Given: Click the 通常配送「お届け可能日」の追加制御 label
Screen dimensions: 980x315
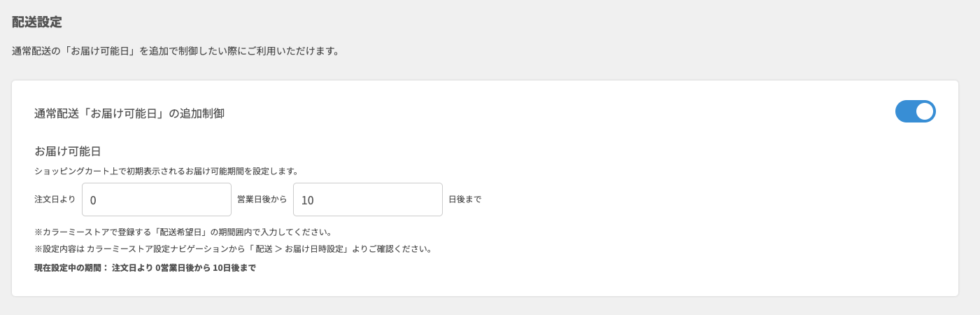Looking at the screenshot, I should click(129, 113).
